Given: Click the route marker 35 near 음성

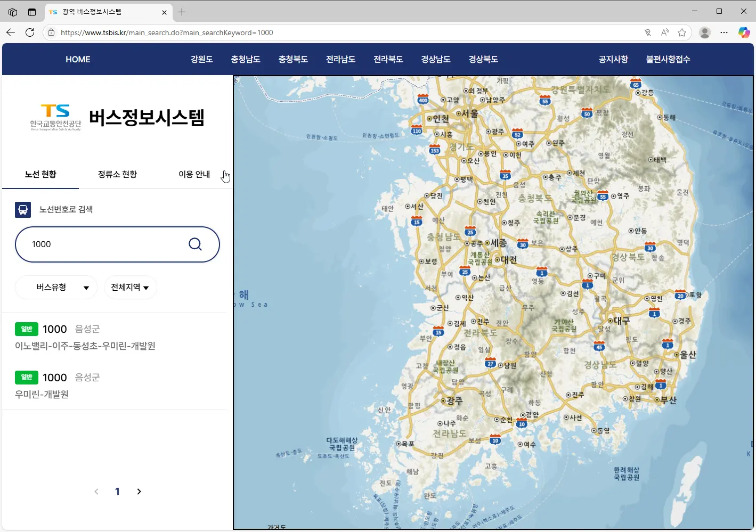Looking at the screenshot, I should (x=505, y=175).
